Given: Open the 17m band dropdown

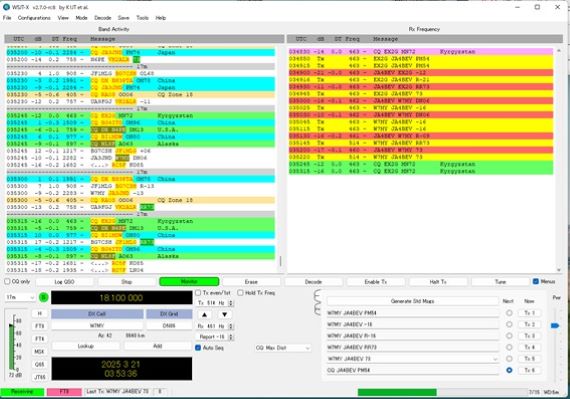Looking at the screenshot, I should click(x=20, y=297).
